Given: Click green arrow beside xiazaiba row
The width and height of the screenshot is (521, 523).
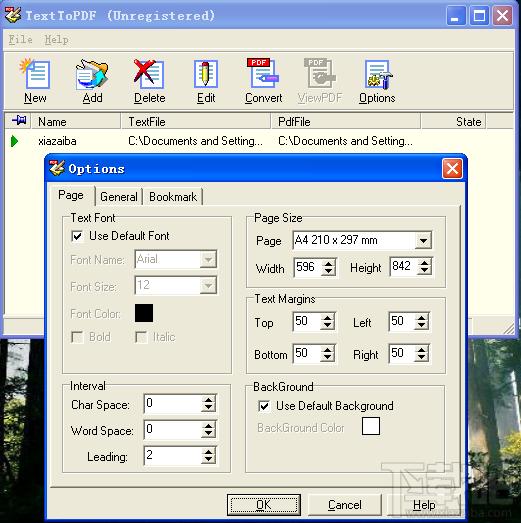Looking at the screenshot, I should tap(14, 141).
